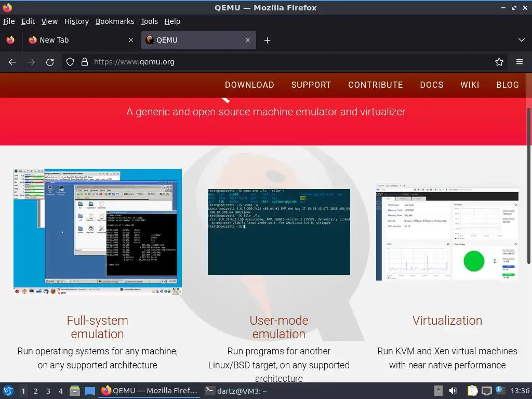Image resolution: width=532 pixels, height=399 pixels.
Task: Open the removable media tray icon
Action: pyautogui.click(x=438, y=391)
